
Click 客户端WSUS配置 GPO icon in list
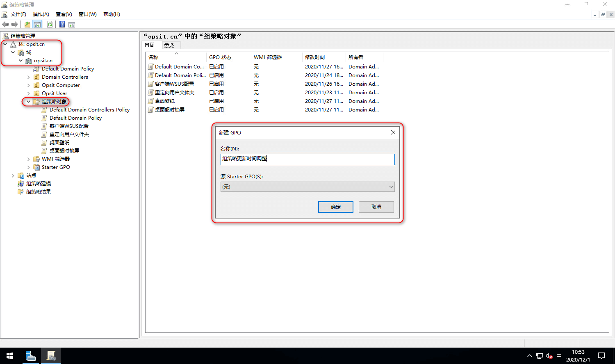[x=151, y=84]
